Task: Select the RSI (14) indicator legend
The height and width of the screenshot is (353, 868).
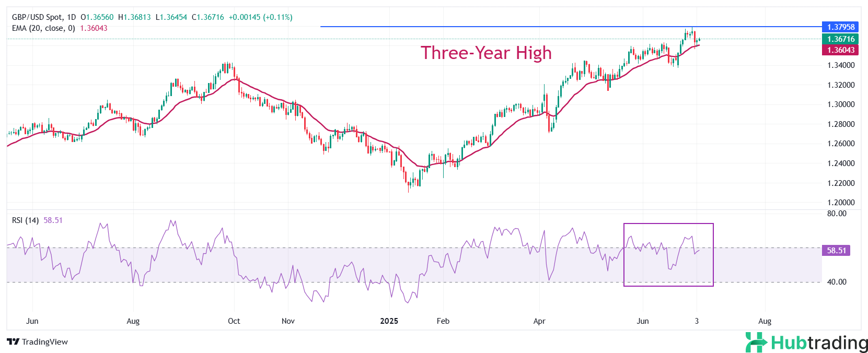Action: 25,220
